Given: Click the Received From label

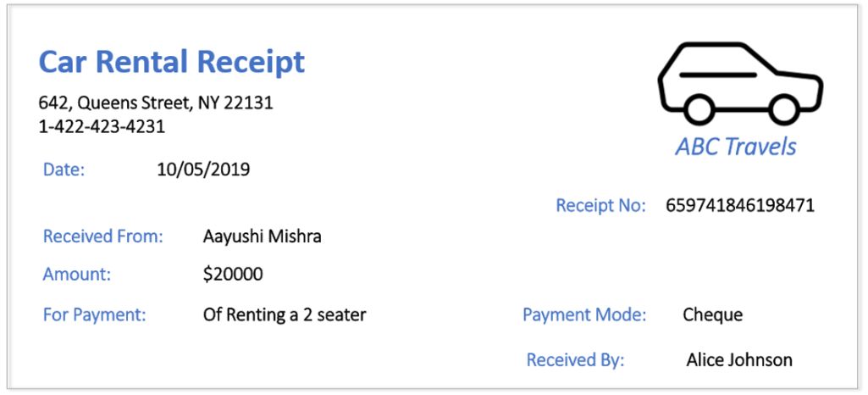Looking at the screenshot, I should click(103, 236).
